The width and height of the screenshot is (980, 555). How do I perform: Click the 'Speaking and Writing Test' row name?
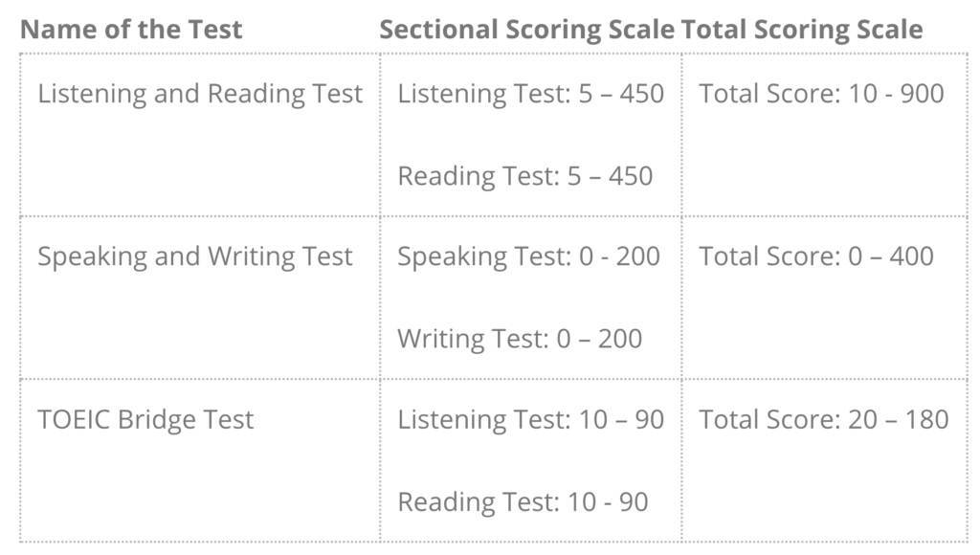tap(195, 256)
